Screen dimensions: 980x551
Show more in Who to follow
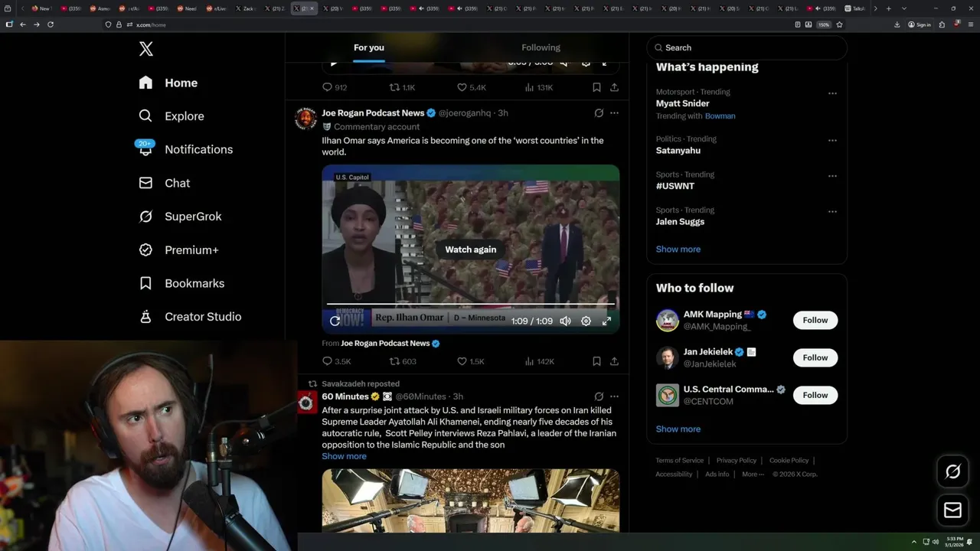pos(678,429)
